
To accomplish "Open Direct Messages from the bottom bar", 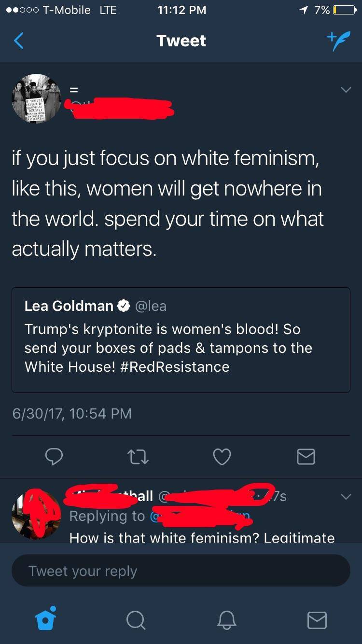I will (317, 621).
